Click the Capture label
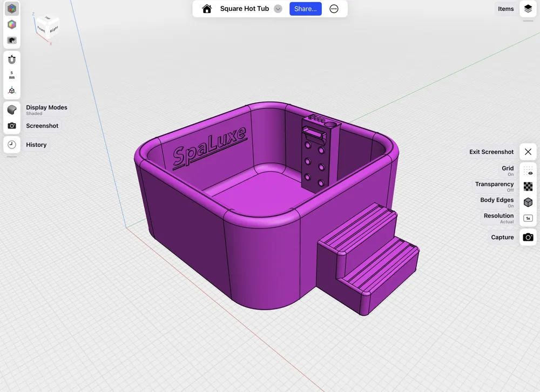Viewport: 540px width, 392px height. point(502,237)
